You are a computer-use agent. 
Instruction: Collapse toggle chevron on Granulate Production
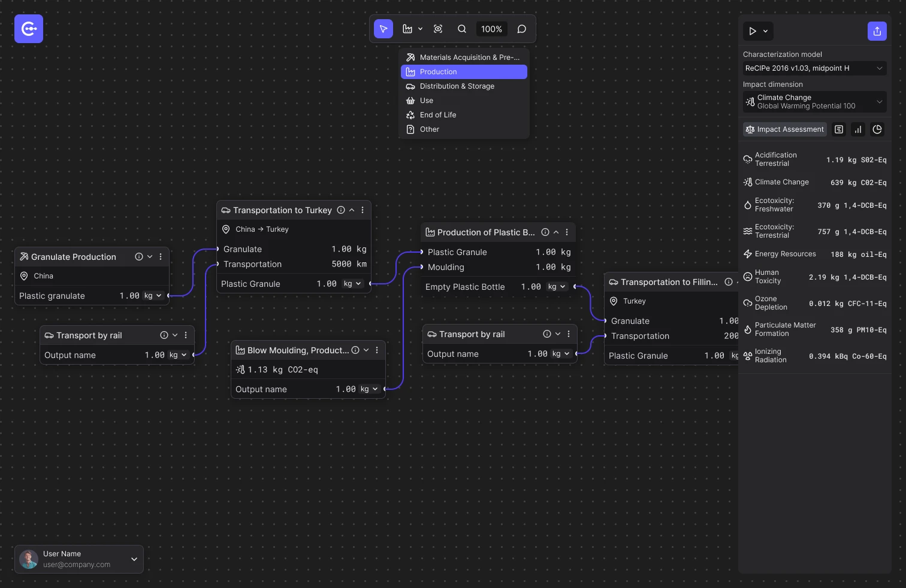150,257
